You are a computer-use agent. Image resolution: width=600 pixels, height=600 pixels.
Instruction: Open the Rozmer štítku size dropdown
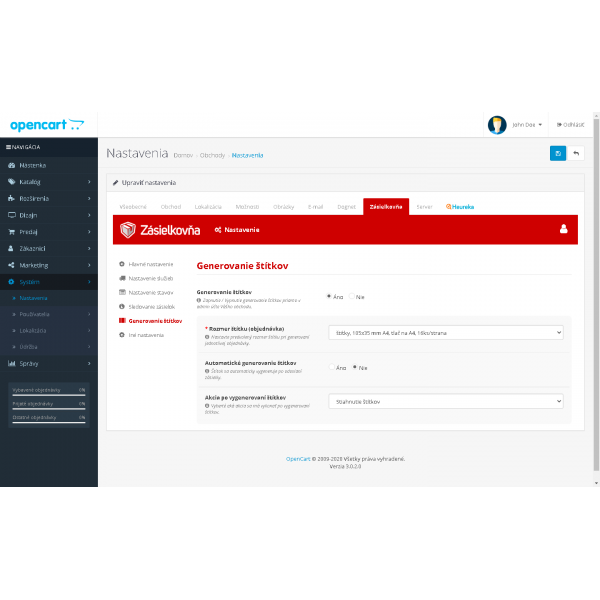446,333
